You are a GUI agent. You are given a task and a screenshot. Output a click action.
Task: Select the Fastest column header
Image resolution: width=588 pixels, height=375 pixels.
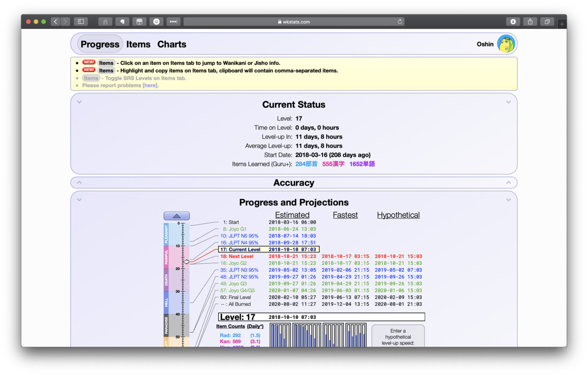pos(345,215)
